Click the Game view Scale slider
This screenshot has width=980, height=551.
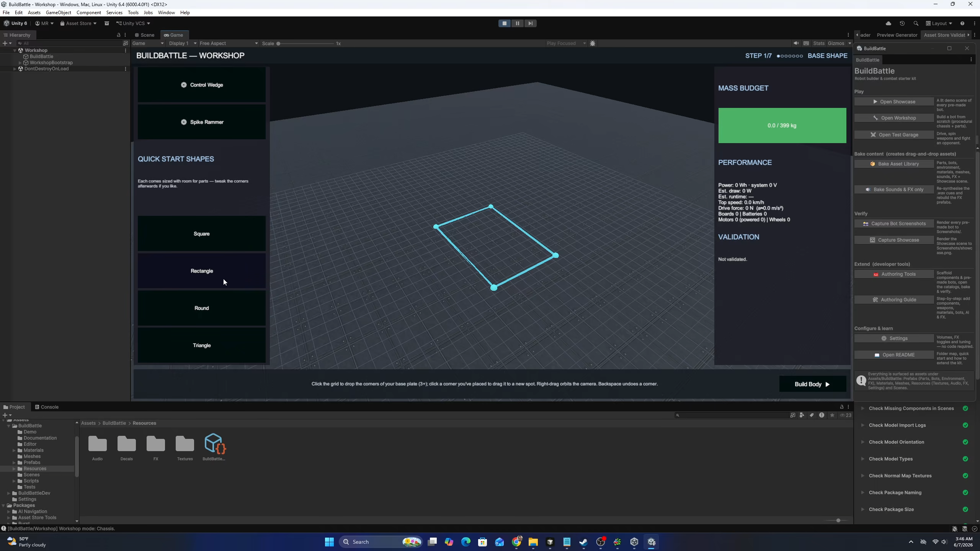[306, 44]
